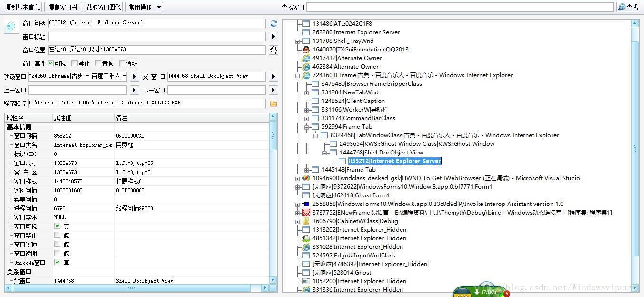The image size is (644, 297).
Task: Open the 常用操作 dropdown menu
Action: tap(144, 7)
